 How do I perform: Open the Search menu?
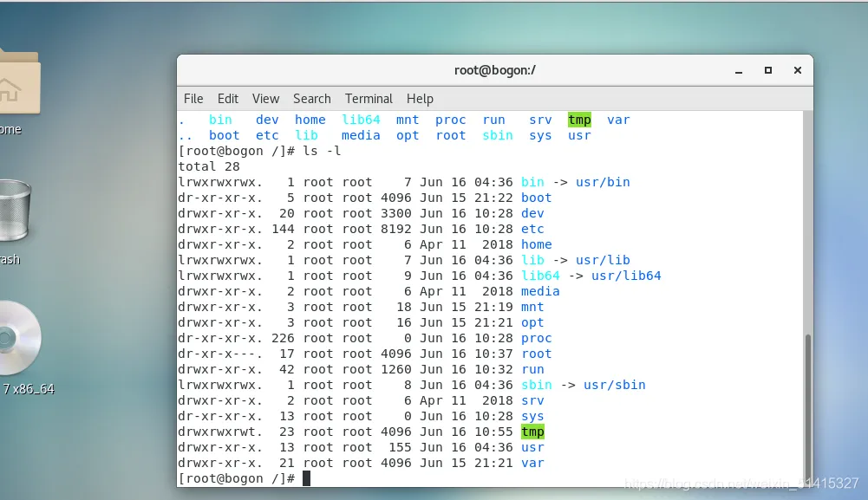tap(311, 99)
